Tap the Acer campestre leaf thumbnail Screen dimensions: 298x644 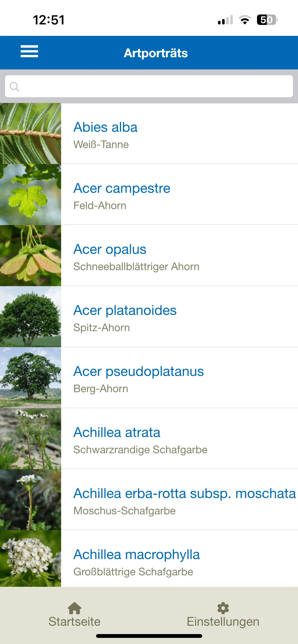click(x=31, y=194)
